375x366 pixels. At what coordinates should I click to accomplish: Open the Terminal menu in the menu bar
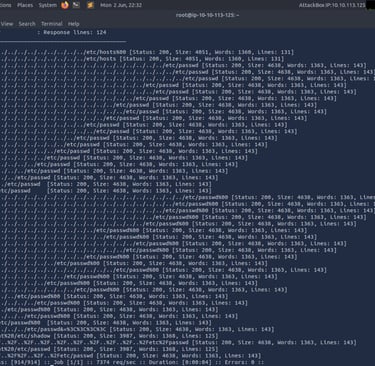[52, 24]
